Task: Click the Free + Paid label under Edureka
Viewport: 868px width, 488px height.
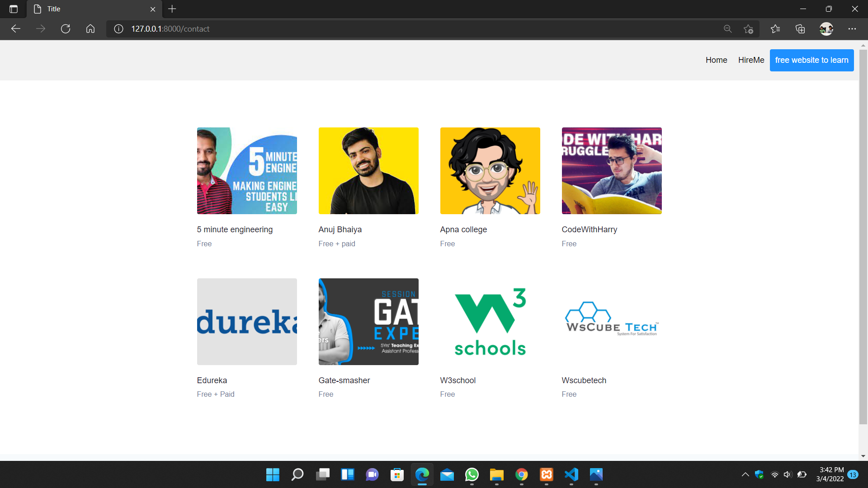Action: (216, 394)
